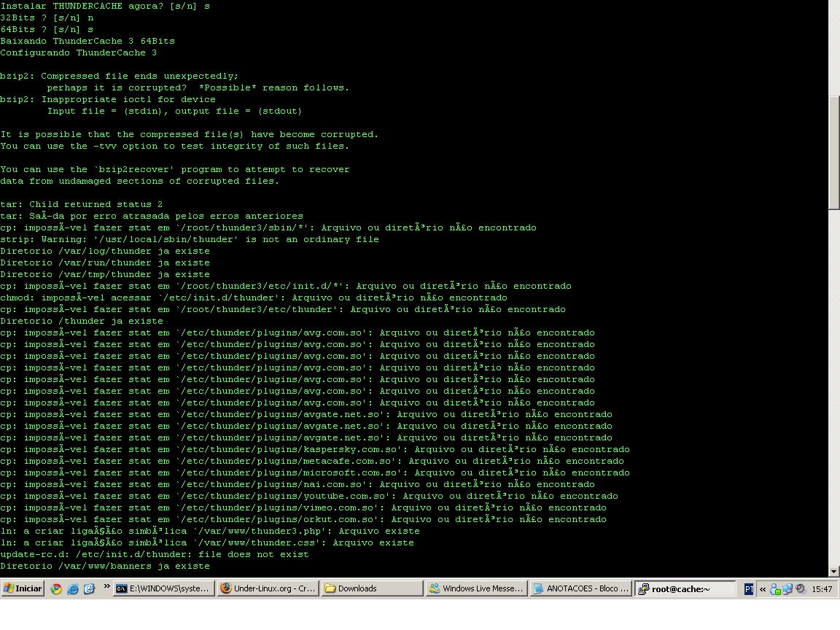Click the '/root/thunder3/etc/thunder' error line
Image resolution: width=840 pixels, height=630 pixels.
pos(283,310)
